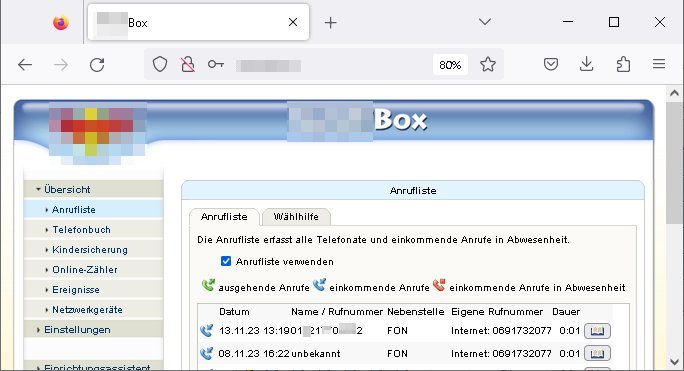Select the unbekannt caller name

point(316,354)
